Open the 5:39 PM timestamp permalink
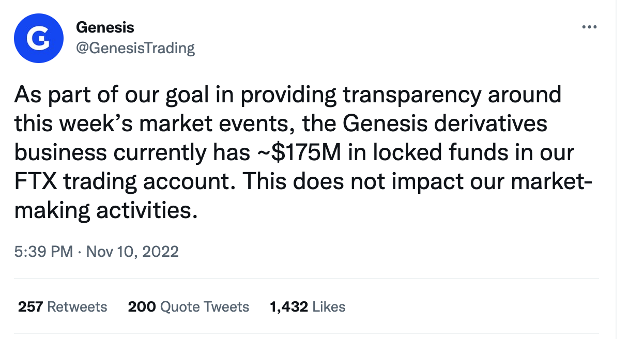The image size is (644, 339). coord(43,252)
